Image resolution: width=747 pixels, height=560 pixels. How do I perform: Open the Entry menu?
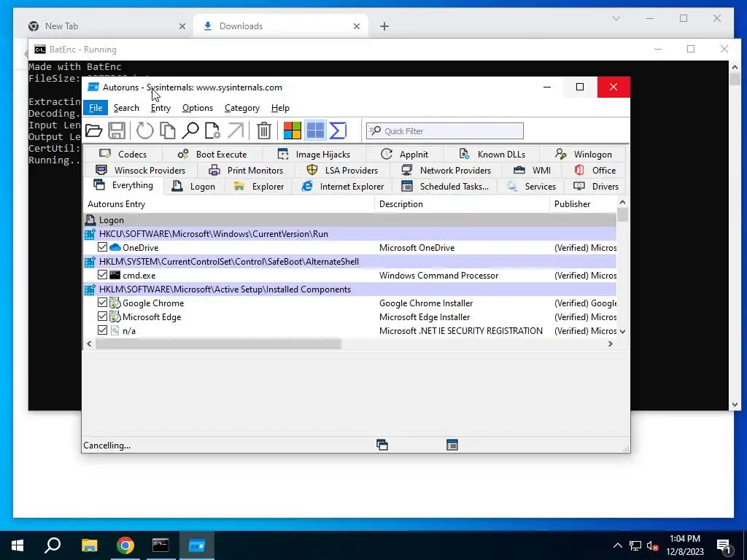pyautogui.click(x=160, y=108)
